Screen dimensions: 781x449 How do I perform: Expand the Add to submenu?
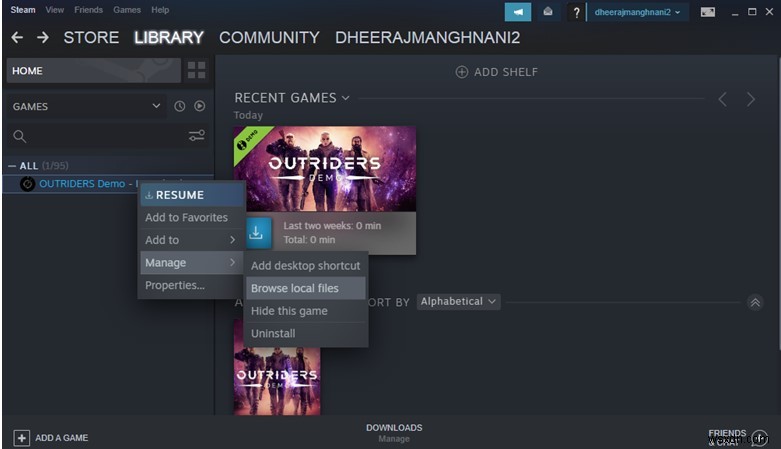(x=191, y=240)
